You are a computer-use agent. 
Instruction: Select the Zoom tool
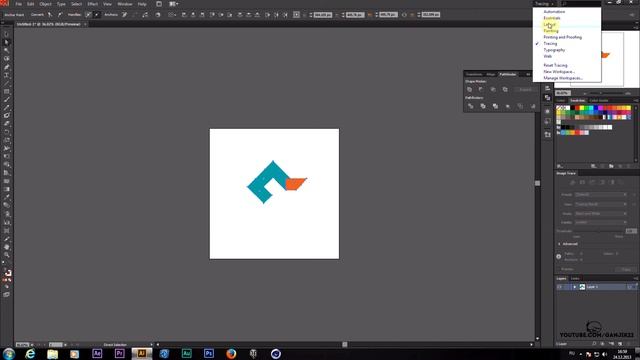tap(7, 255)
